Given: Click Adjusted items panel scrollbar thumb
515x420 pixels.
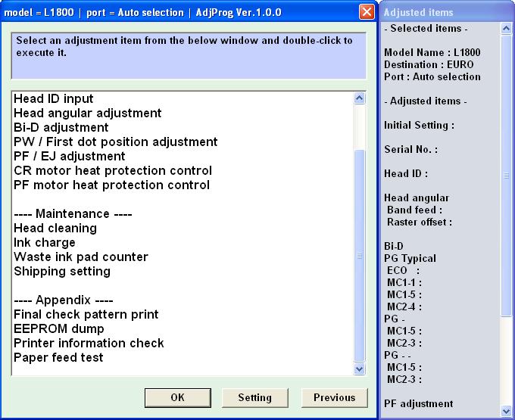Looking at the screenshot, I should click(x=506, y=176).
